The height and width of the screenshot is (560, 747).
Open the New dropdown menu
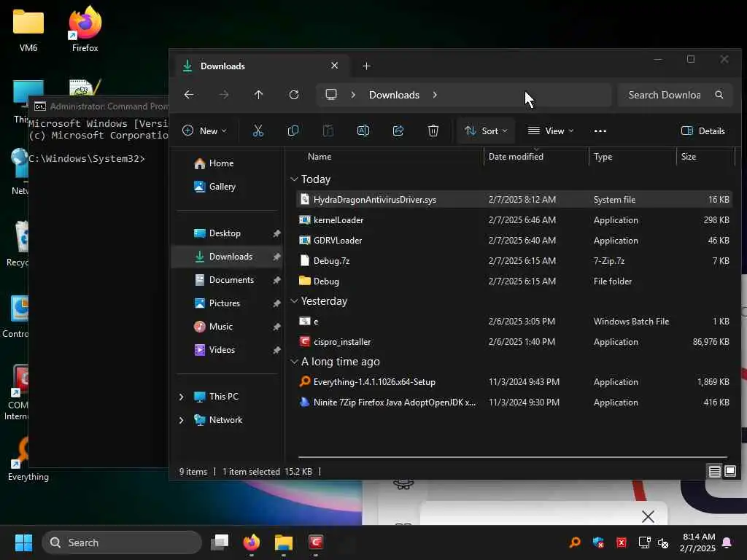click(204, 131)
